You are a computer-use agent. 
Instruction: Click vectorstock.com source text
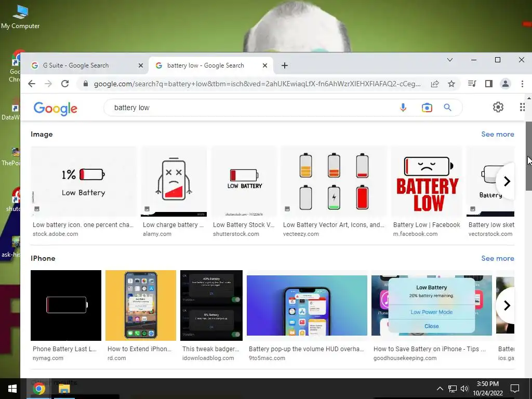490,234
